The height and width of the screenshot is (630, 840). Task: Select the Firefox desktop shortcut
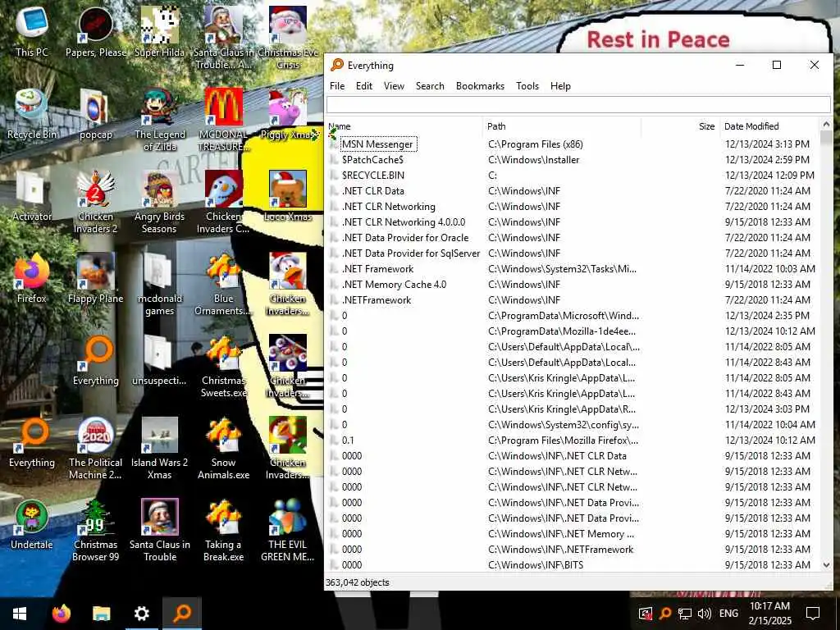(32, 277)
